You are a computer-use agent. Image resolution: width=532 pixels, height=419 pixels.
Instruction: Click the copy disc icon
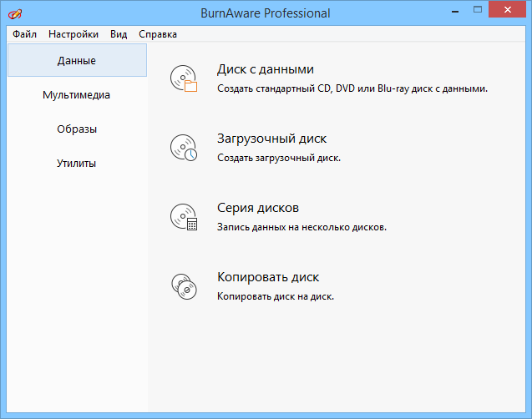tap(183, 286)
